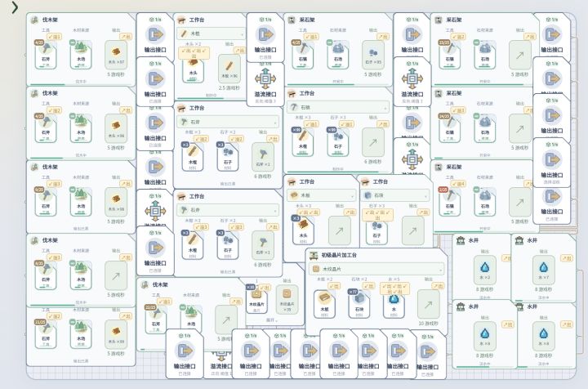Click 木场 source slot in topmost 伐木架
This screenshot has width=588, height=389.
[x=81, y=55]
